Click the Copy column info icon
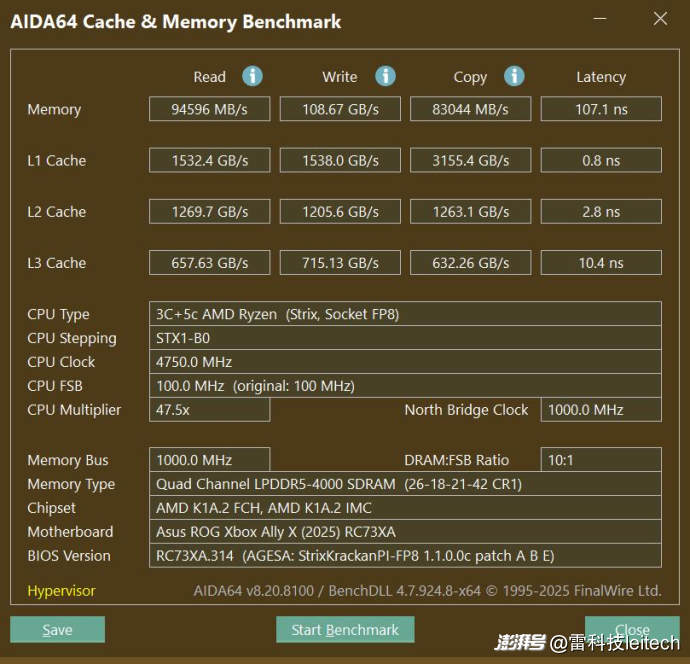The image size is (690, 664). coord(514,76)
